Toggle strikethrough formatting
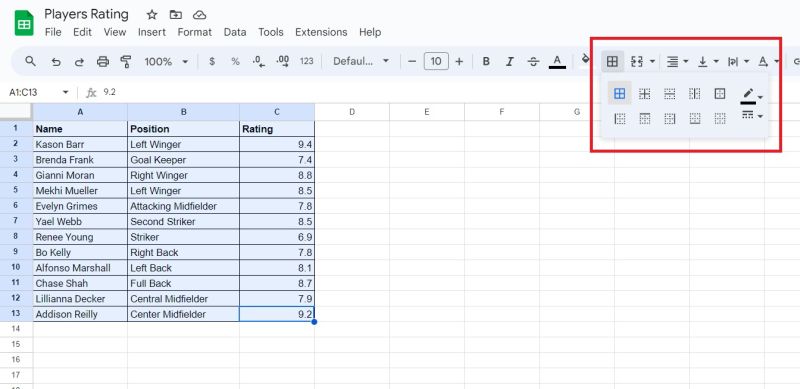Image resolution: width=800 pixels, height=389 pixels. point(533,62)
